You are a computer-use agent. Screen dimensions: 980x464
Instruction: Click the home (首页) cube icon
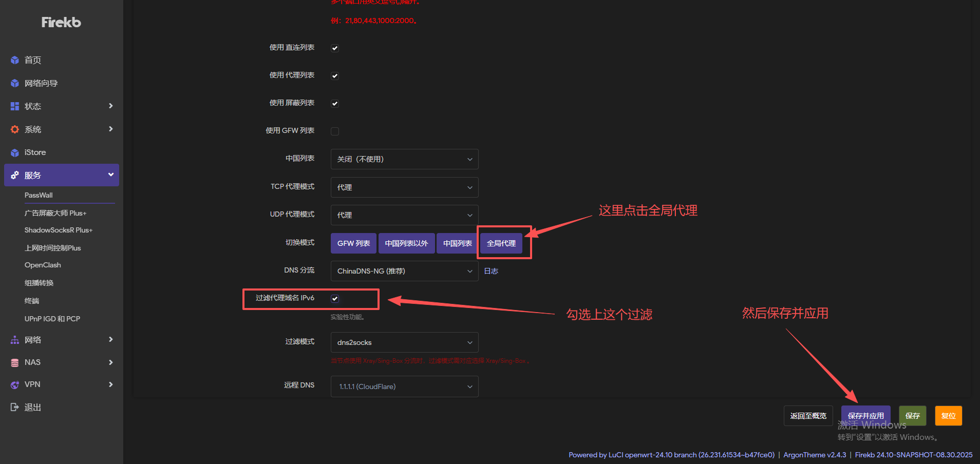(15, 60)
